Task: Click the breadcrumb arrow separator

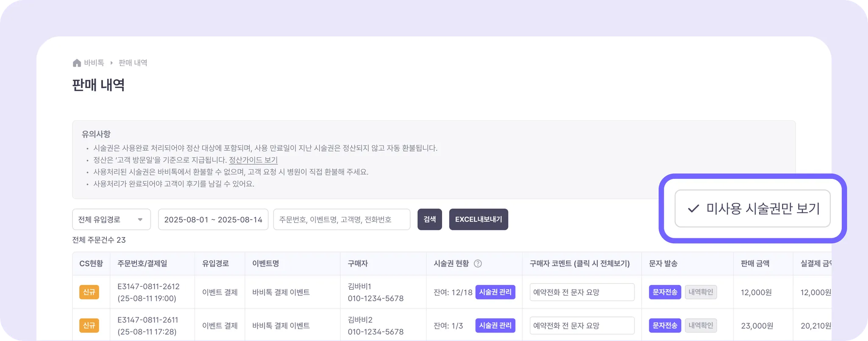Action: [111, 63]
